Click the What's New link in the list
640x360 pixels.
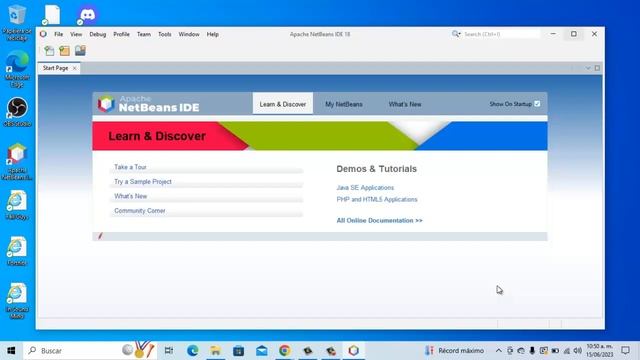pos(131,196)
